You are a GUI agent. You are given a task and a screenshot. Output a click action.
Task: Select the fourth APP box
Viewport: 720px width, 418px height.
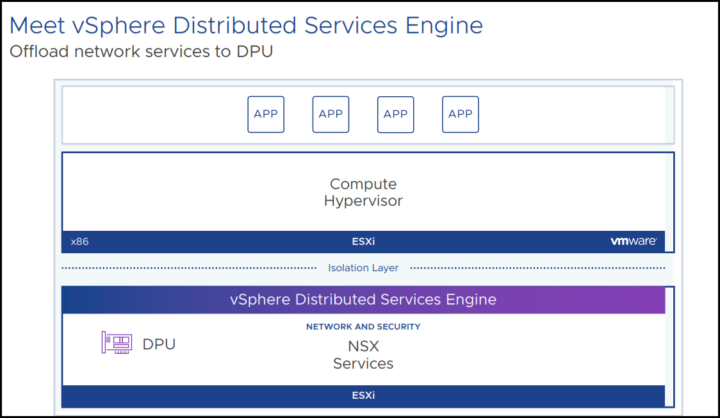(461, 114)
